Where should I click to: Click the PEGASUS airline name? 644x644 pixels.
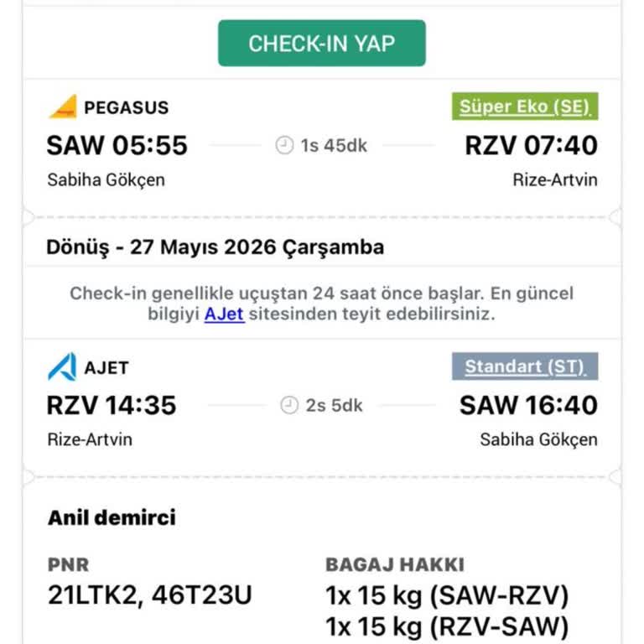(x=127, y=107)
